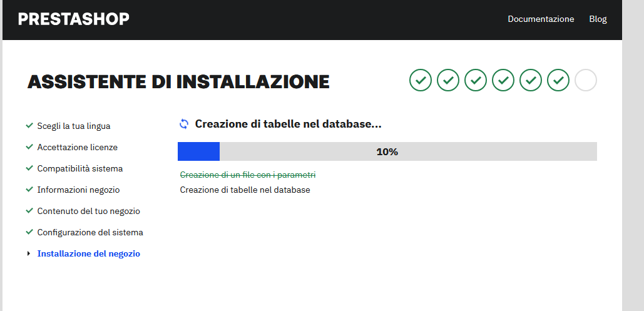This screenshot has width=644, height=311.
Task: Select the Configurazione del sistema step
Action: (90, 233)
